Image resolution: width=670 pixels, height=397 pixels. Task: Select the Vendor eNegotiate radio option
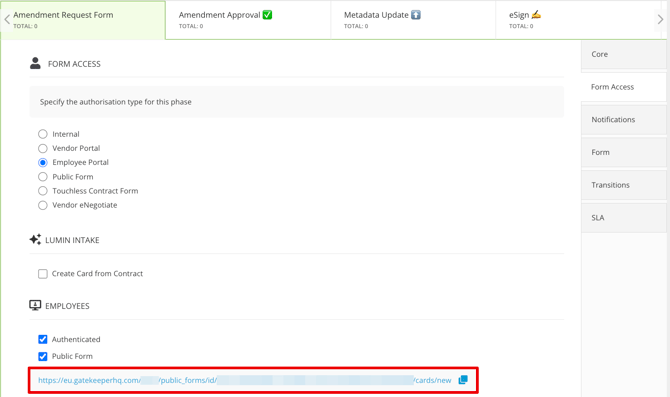43,205
